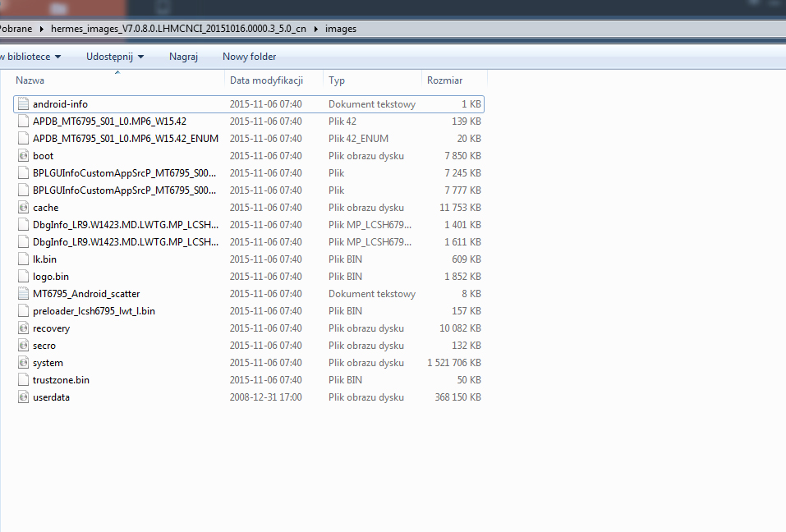Sort files by the Nazwa column
786x532 pixels.
tap(30, 80)
